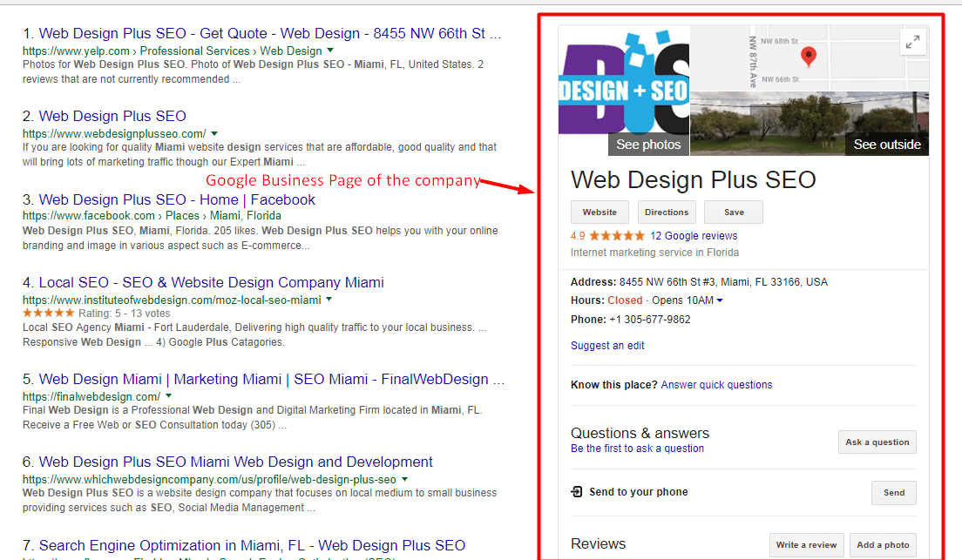Click the Questions & answers heading
This screenshot has width=962, height=560.
(640, 433)
